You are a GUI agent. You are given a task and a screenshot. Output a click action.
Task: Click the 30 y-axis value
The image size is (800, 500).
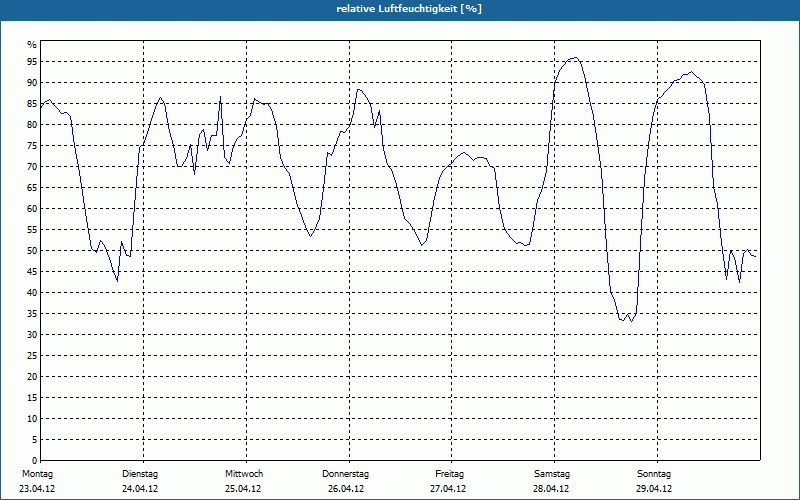tap(32, 335)
